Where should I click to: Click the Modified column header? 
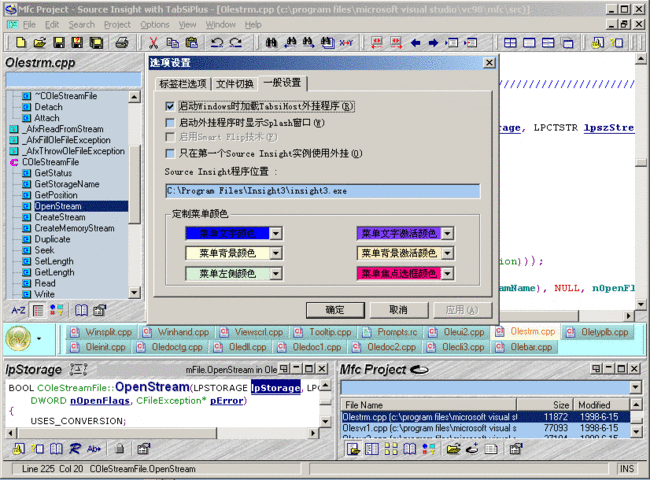(x=601, y=405)
